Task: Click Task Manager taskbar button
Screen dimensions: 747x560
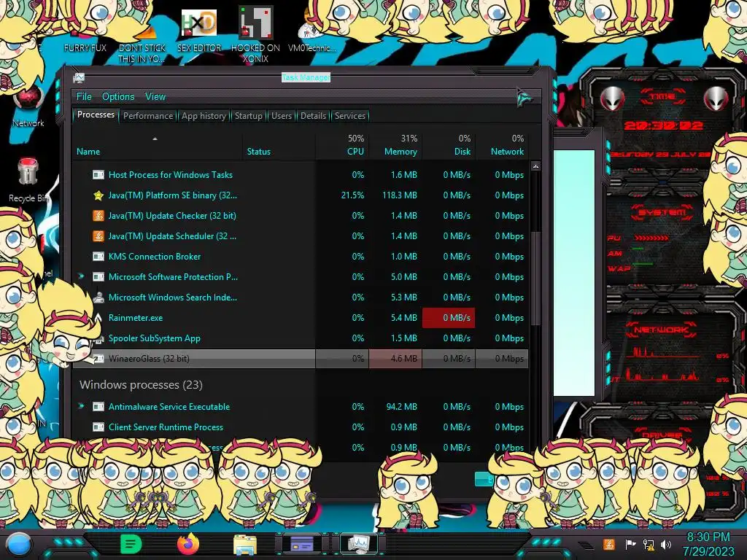Action: [x=359, y=544]
